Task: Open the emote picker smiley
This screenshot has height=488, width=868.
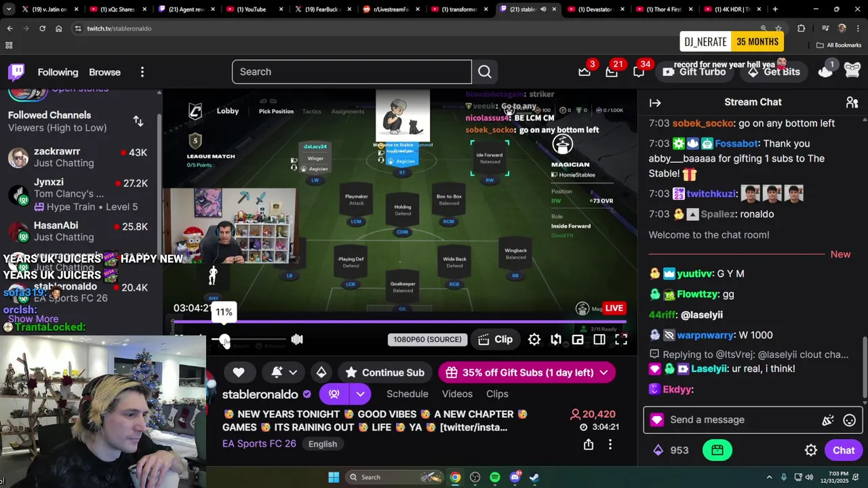Action: pos(849,420)
